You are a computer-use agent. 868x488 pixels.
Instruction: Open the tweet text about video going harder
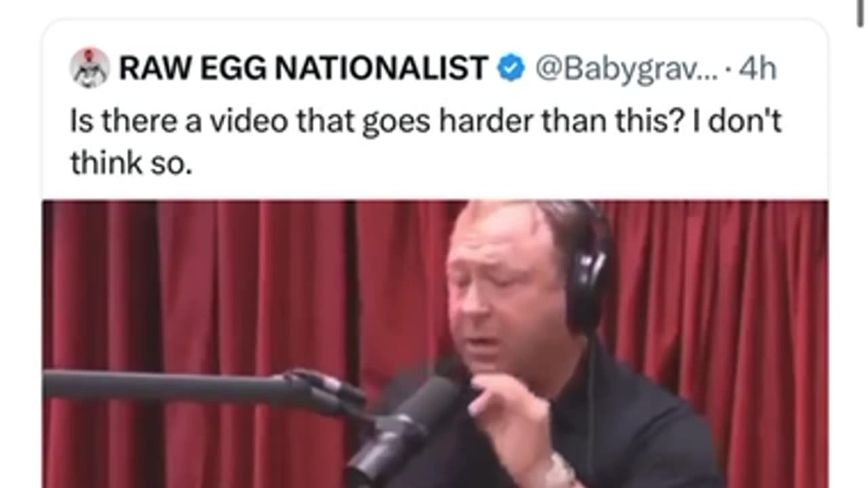tap(426, 143)
